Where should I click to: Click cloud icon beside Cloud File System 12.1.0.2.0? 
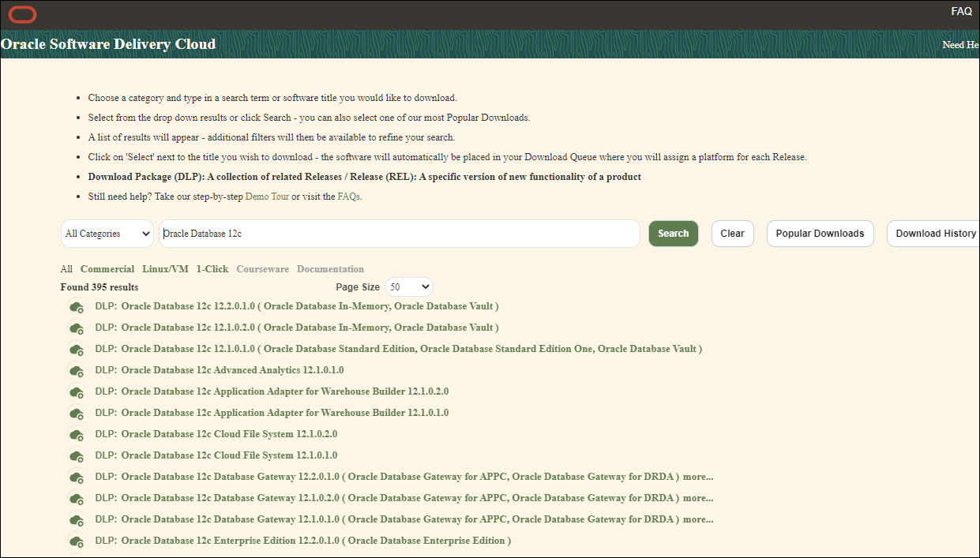(77, 435)
